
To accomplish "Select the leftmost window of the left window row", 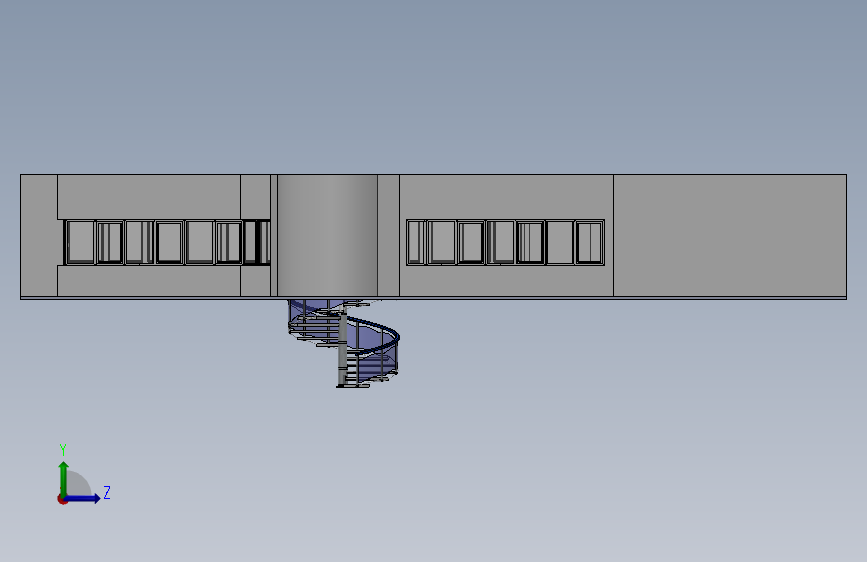I will pyautogui.click(x=80, y=242).
